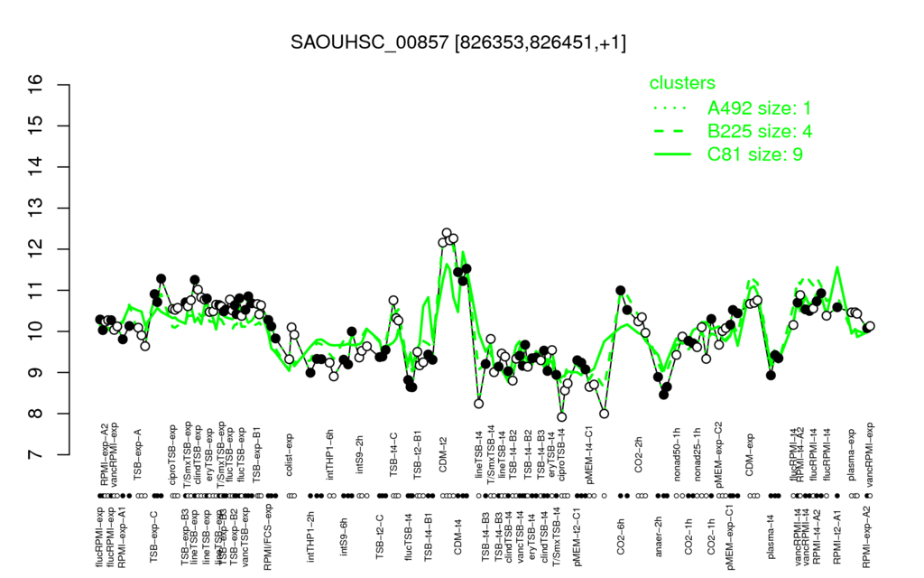Click y-axis tick label 7
Viewport: 924px width, 578px height.
(x=36, y=455)
